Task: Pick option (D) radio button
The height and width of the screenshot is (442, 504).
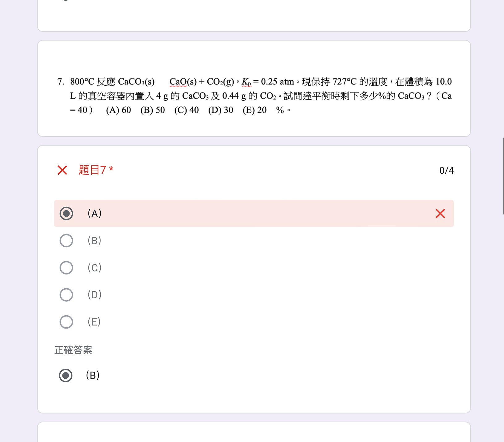Action: coord(66,295)
